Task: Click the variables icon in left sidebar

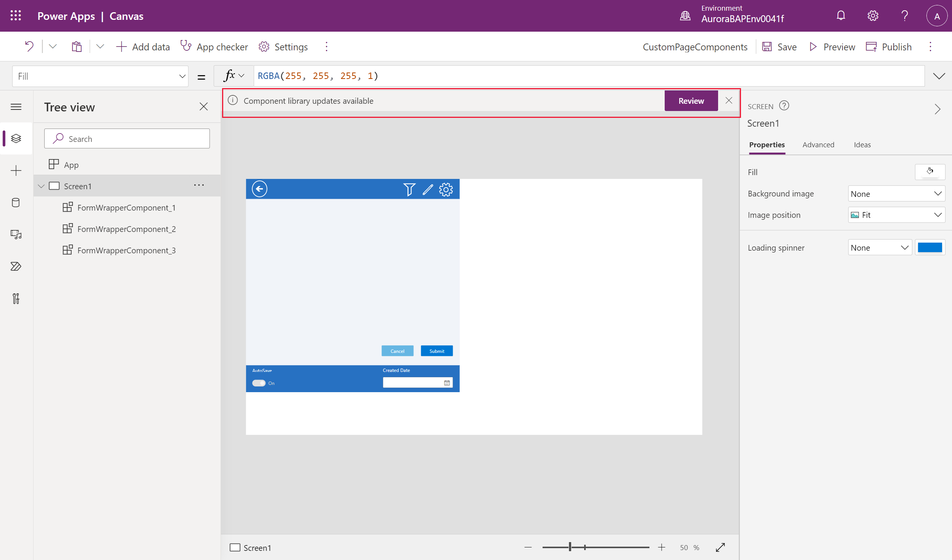Action: (x=16, y=298)
